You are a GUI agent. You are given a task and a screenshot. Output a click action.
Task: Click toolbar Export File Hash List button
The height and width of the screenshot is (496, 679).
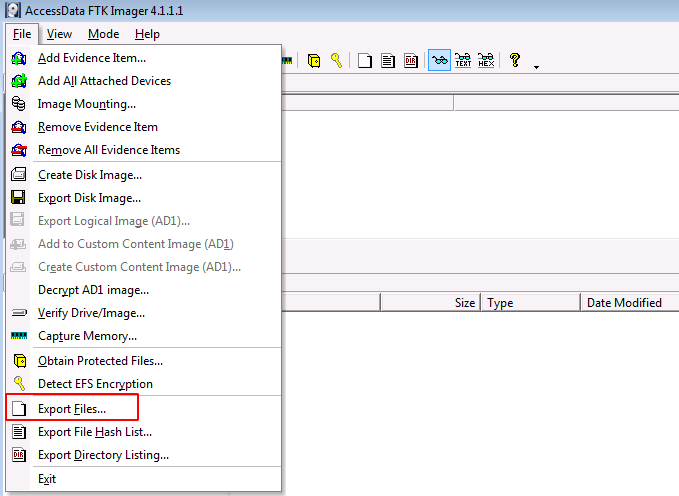pyautogui.click(x=388, y=60)
